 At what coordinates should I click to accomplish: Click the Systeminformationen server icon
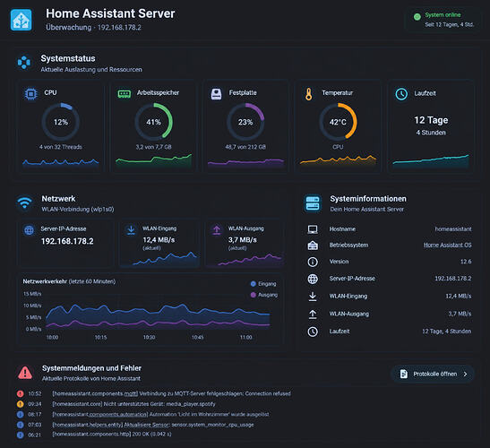313,203
